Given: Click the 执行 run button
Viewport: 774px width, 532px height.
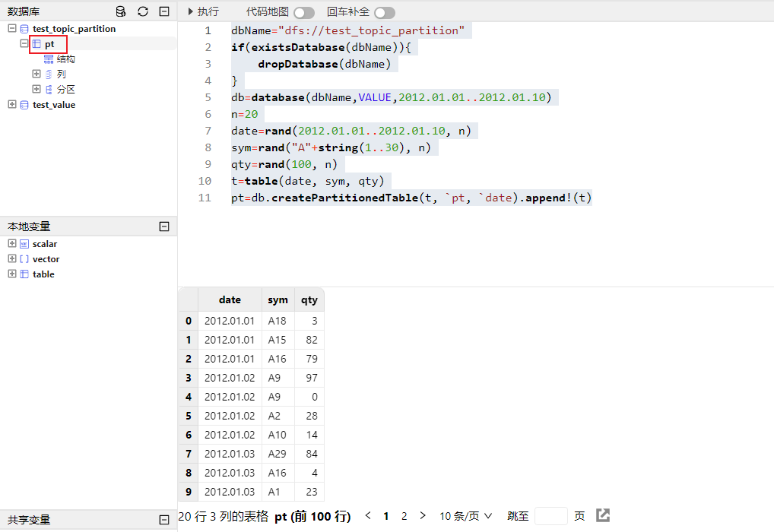Looking at the screenshot, I should (202, 11).
